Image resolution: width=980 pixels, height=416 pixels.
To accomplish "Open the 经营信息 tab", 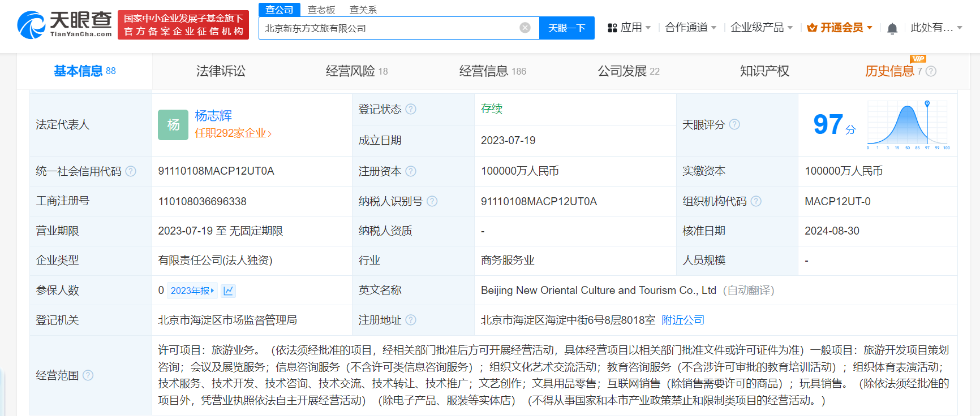I will point(492,71).
